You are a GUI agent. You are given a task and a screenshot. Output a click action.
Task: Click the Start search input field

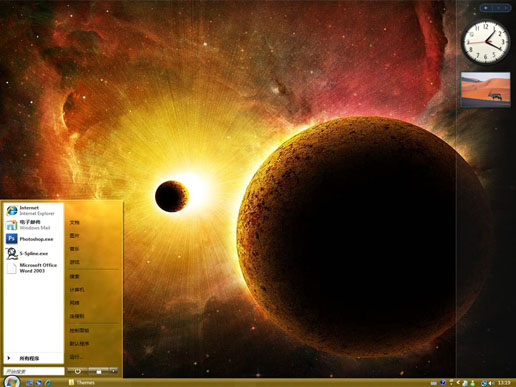coord(34,371)
